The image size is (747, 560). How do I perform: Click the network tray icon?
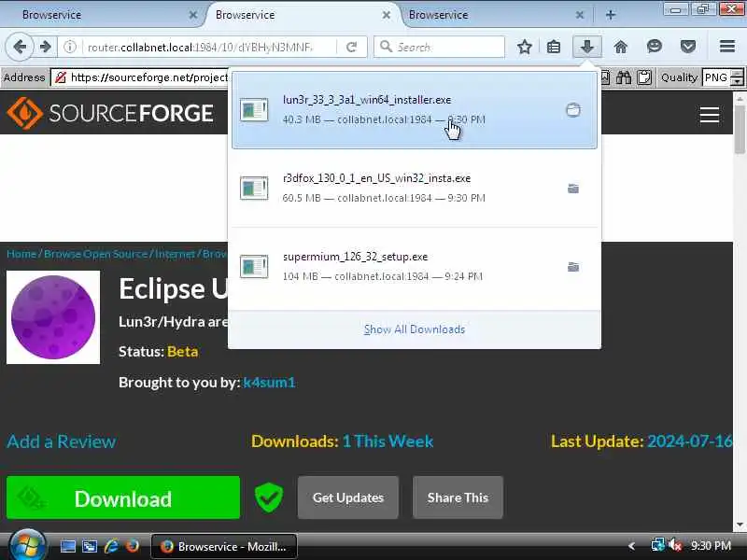tap(658, 546)
